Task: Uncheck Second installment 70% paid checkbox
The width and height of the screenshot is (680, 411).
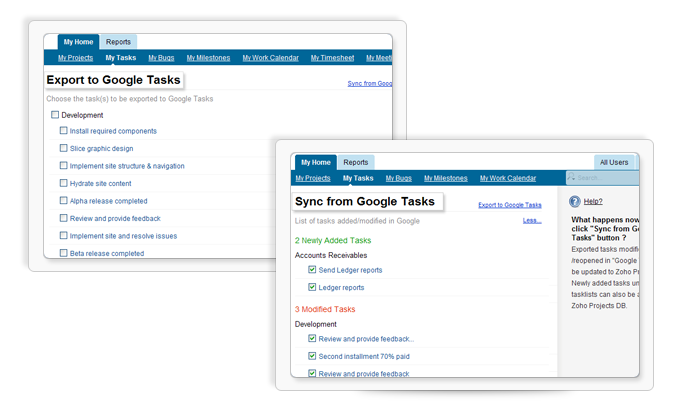Action: pyautogui.click(x=312, y=356)
